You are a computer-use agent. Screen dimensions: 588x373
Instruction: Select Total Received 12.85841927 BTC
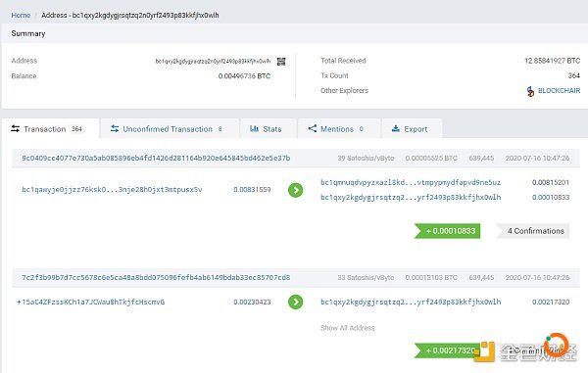552,61
